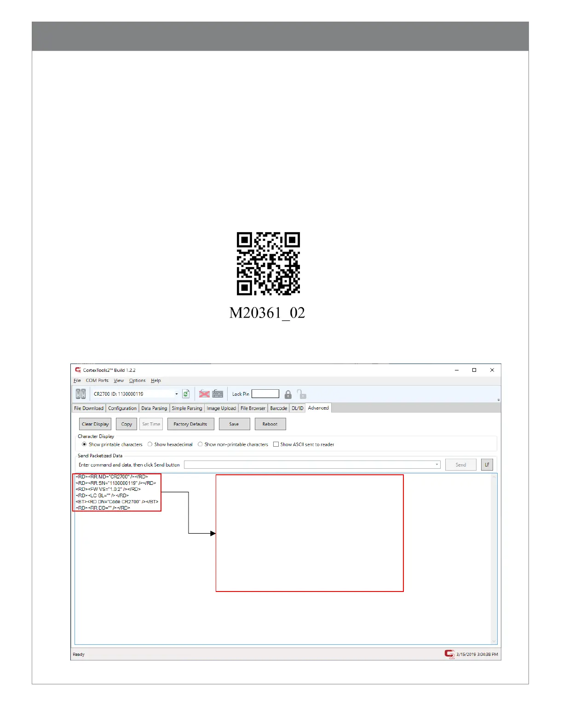Expand the toolbar overflow chevron
The image size is (563, 728).
tap(499, 400)
